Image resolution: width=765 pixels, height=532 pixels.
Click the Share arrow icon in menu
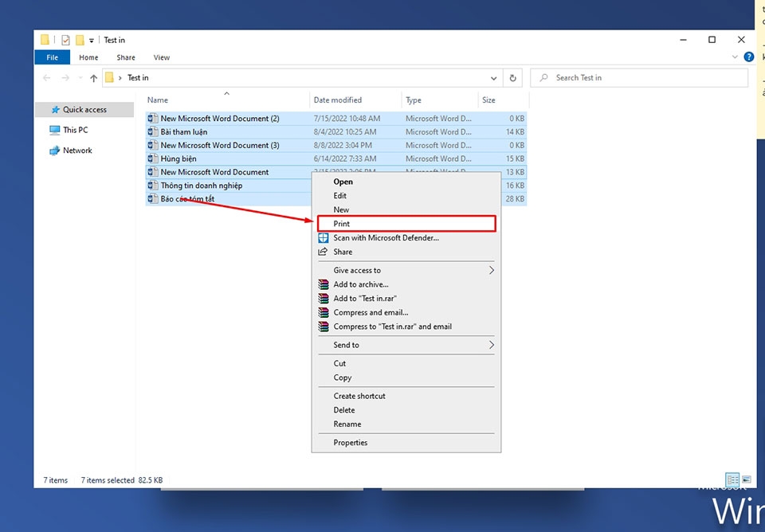click(x=323, y=252)
